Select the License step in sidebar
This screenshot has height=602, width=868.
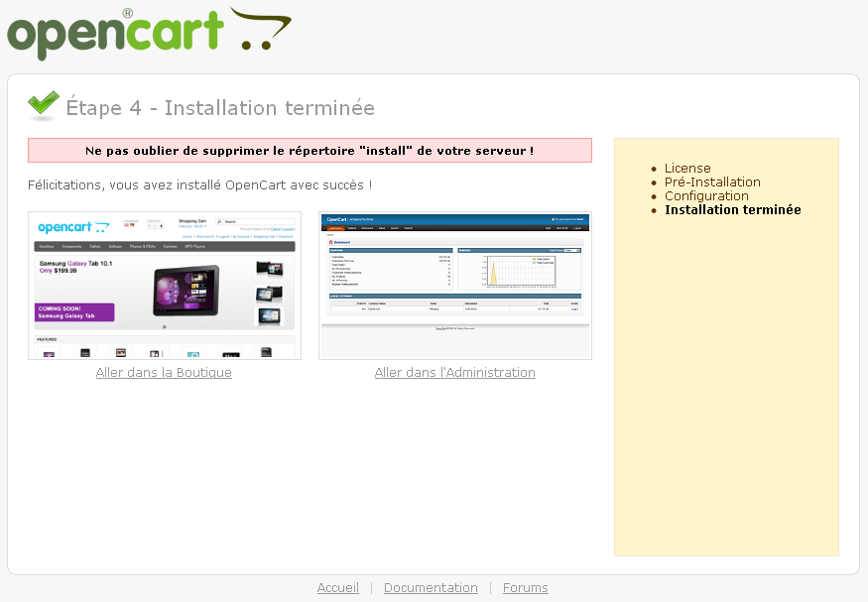point(687,169)
